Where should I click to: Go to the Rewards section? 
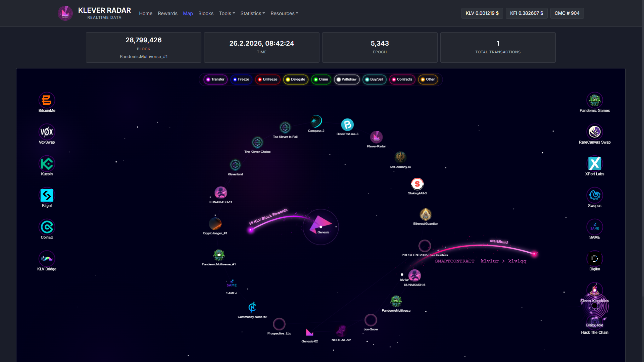[x=167, y=13]
